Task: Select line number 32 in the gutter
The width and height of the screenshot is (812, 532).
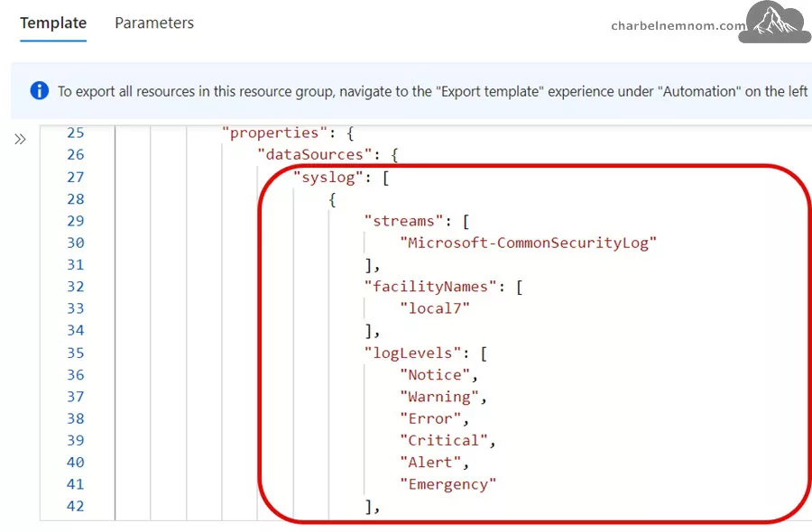Action: pos(76,287)
